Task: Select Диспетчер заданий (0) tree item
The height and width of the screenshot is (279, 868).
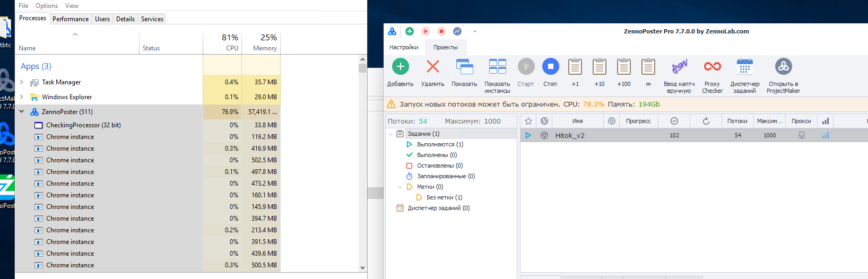Action: tap(438, 208)
